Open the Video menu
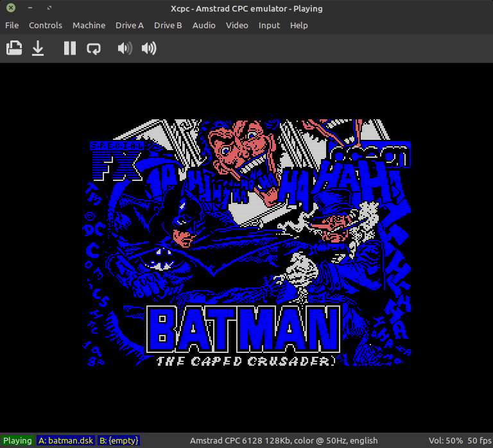 coord(237,26)
